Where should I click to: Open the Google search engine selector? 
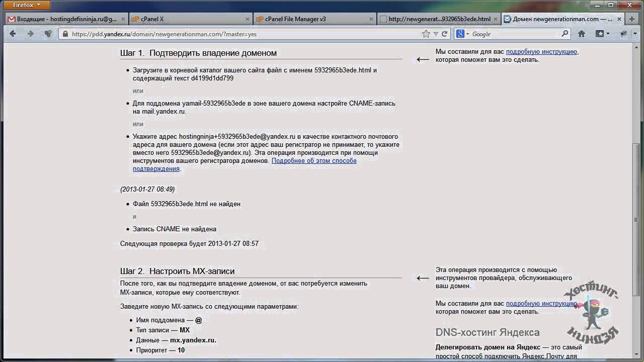coord(462,34)
